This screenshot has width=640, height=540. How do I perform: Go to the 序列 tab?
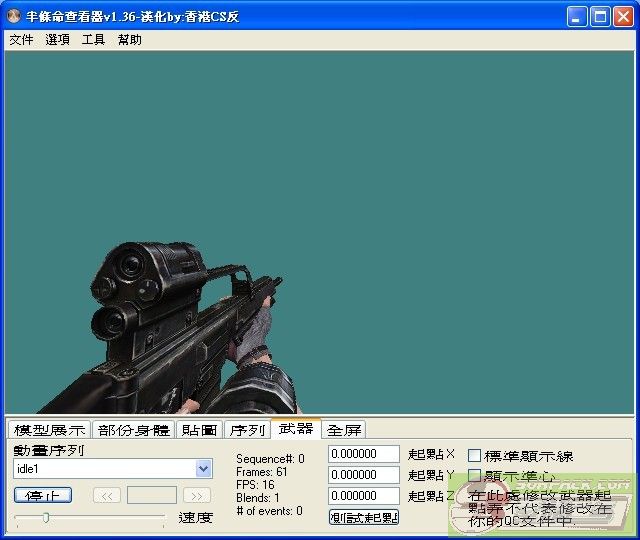(246, 430)
